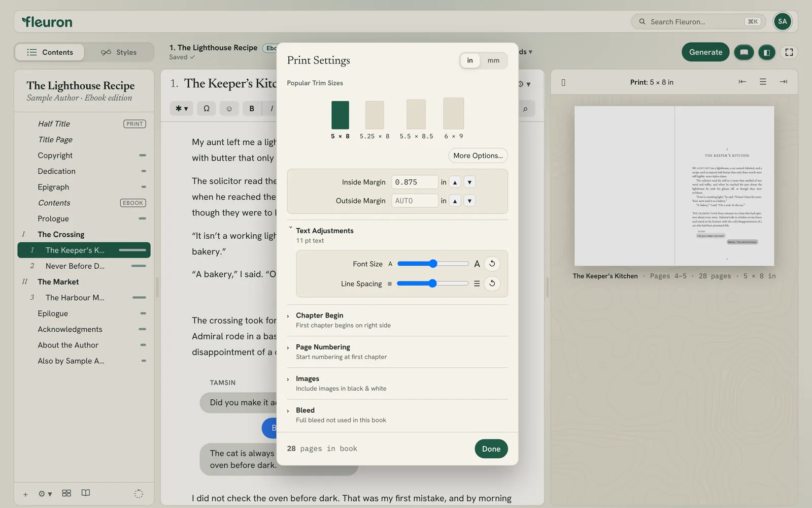Select the Epilogue entry

click(x=84, y=313)
